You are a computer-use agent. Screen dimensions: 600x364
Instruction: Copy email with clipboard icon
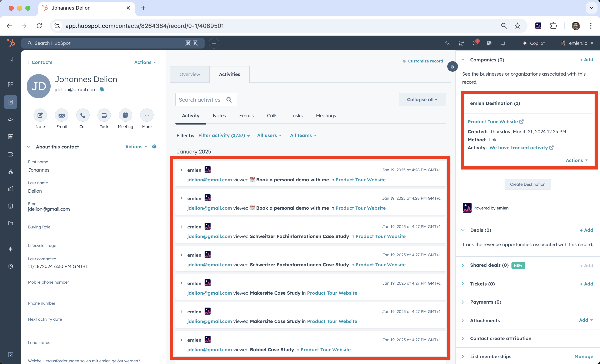coord(102,90)
